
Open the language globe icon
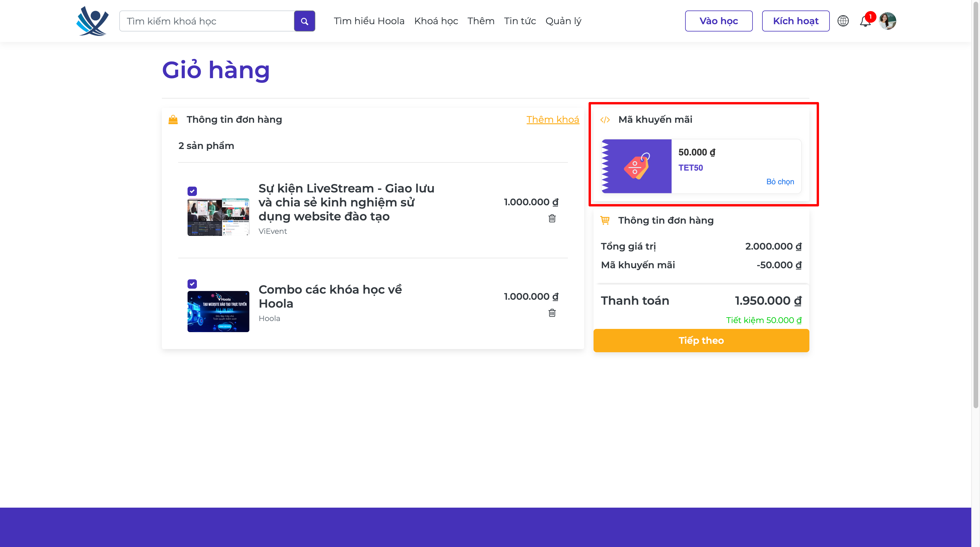coord(843,21)
